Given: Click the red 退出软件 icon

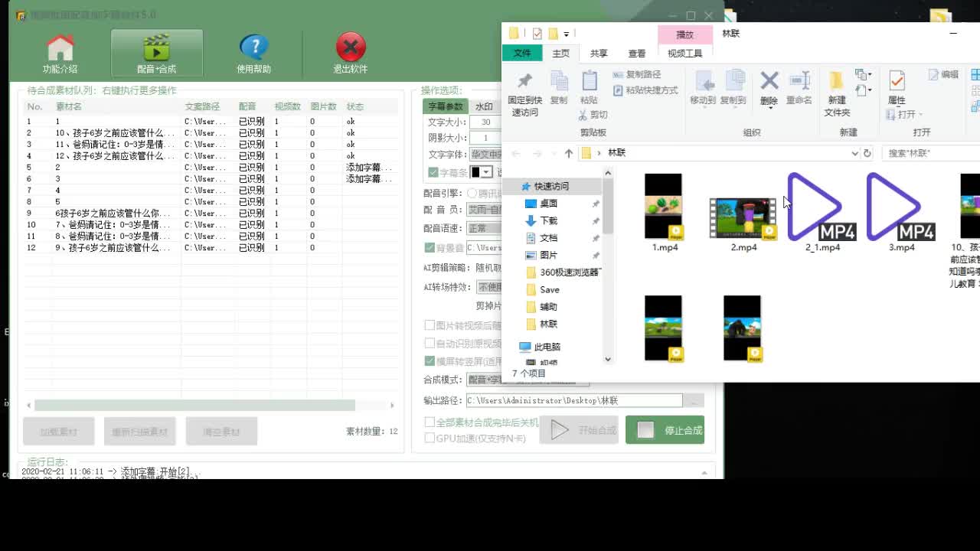Looking at the screenshot, I should (x=351, y=47).
